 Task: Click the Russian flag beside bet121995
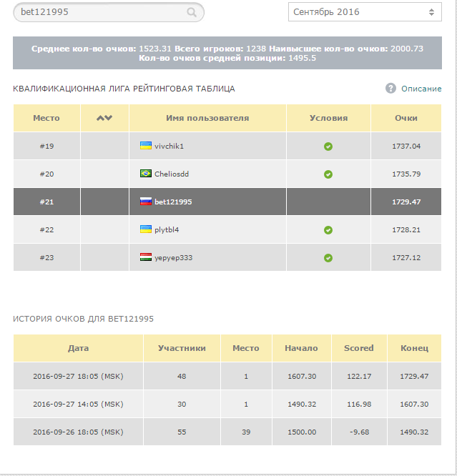pos(145,202)
